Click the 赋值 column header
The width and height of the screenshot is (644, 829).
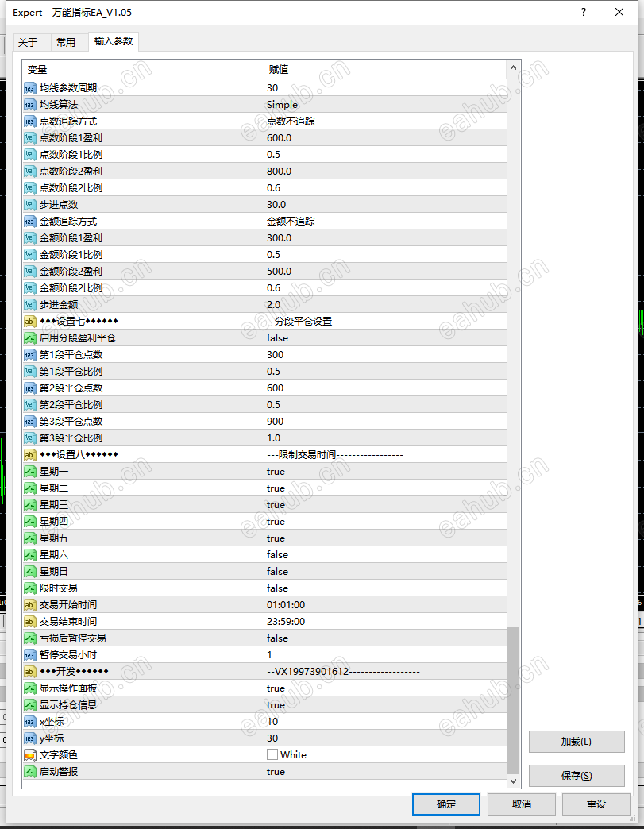(385, 70)
